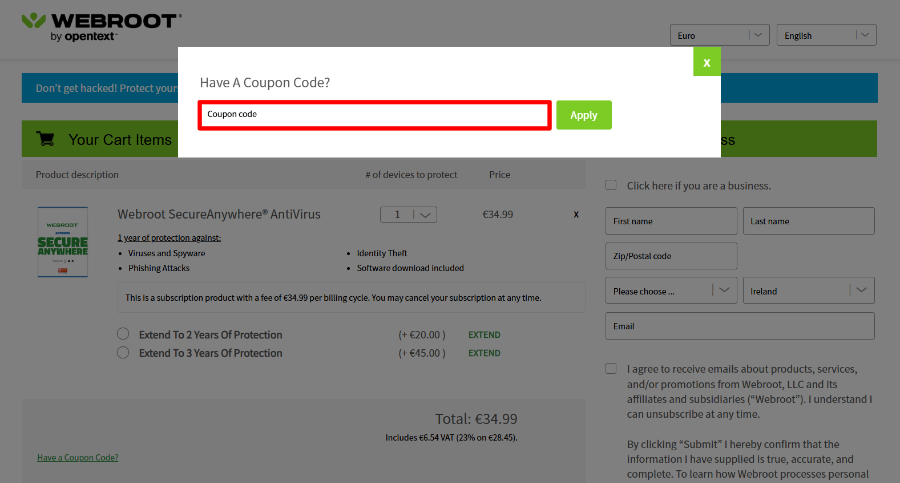Screen dimensions: 900x483
Task: Remove Webroot SecureAnywhere AntiVirus from cart
Action: pos(576,214)
